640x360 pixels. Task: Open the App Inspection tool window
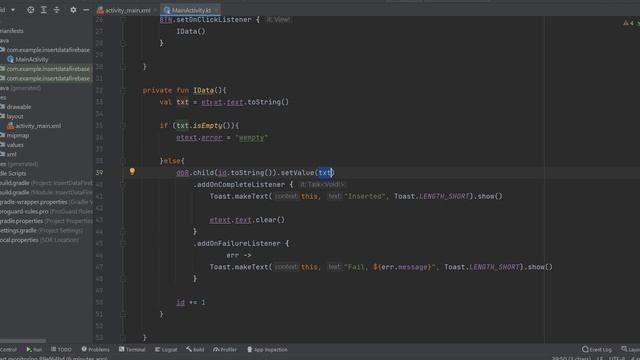pyautogui.click(x=267, y=349)
